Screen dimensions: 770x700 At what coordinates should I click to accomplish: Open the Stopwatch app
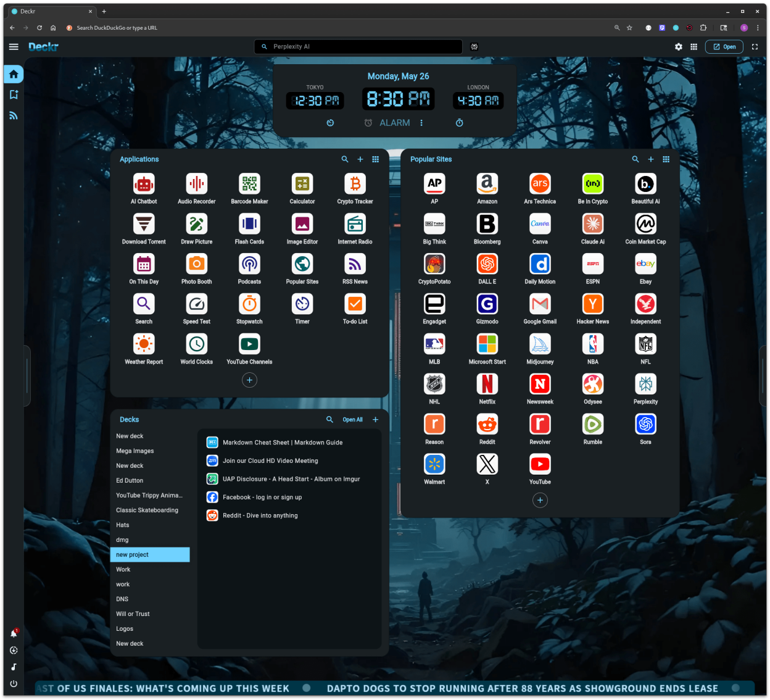249,304
